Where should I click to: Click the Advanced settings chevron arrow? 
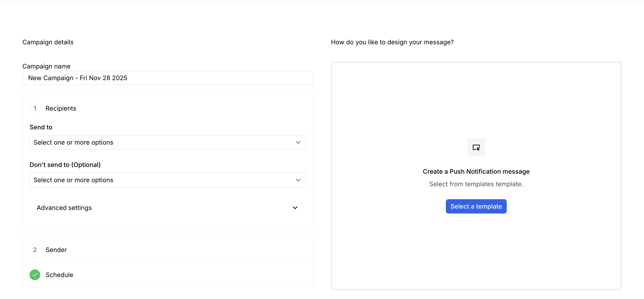(x=295, y=208)
